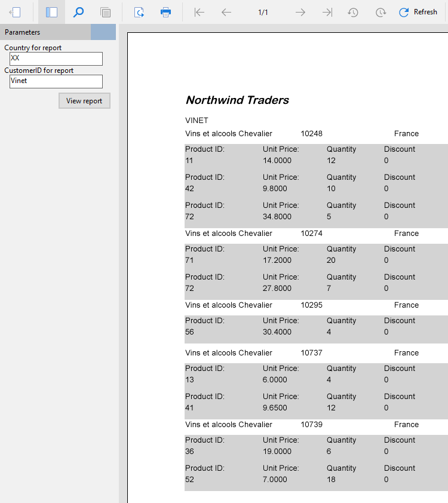Click order number 10274

click(311, 233)
